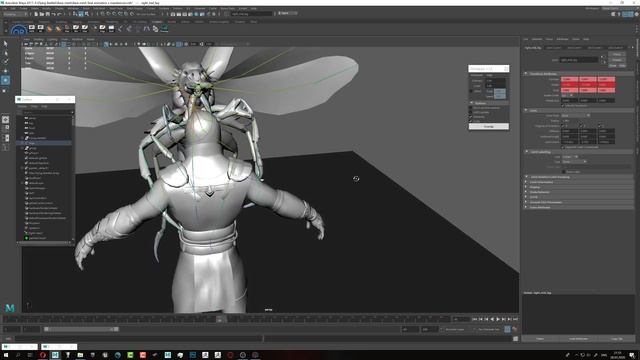Create a new scene from status line

pyautogui.click(x=36, y=14)
